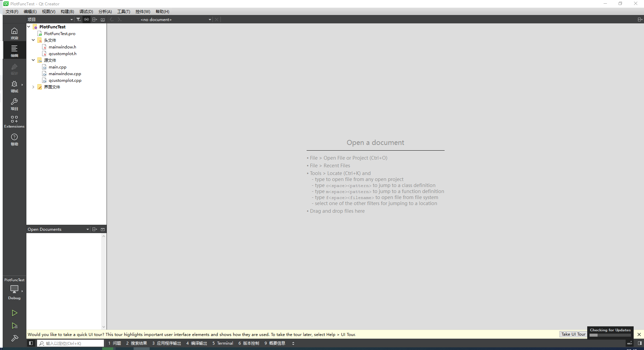Image resolution: width=644 pixels, height=350 pixels.
Task: Click the filter tree icon in the project panel
Action: point(78,19)
